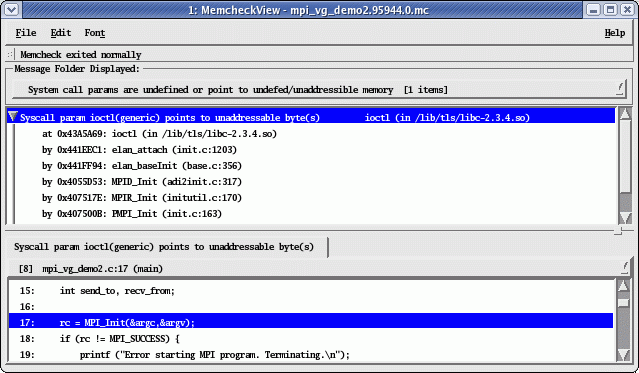Click the message list scroll-up arrow
This screenshot has height=373, width=639.
[625, 114]
